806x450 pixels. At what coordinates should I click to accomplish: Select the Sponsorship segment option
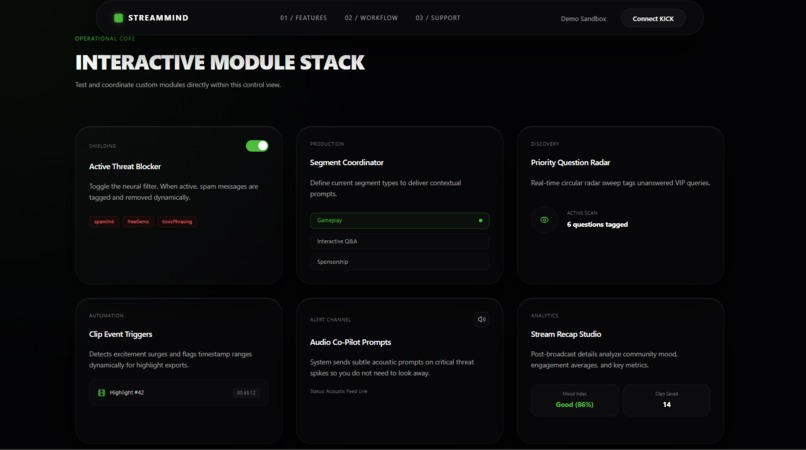click(399, 262)
